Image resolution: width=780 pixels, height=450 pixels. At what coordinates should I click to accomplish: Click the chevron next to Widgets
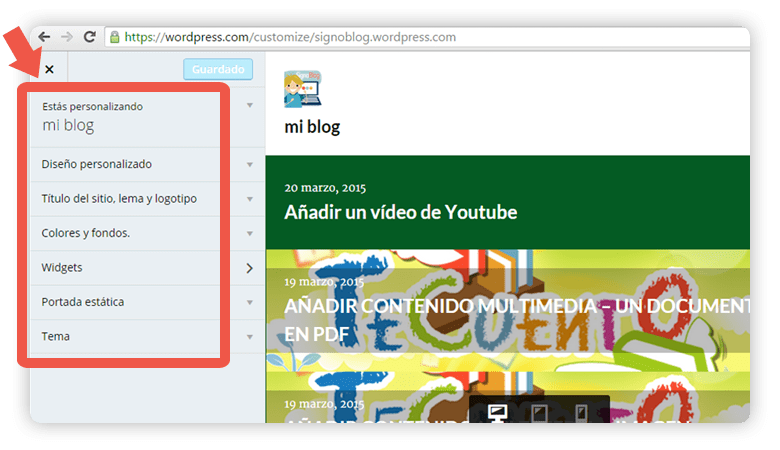coord(250,268)
